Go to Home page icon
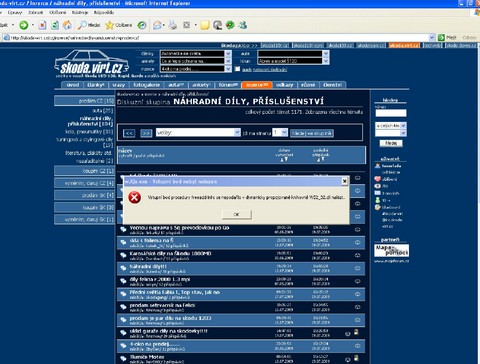Screen dimensions: 480x364 [67, 25]
